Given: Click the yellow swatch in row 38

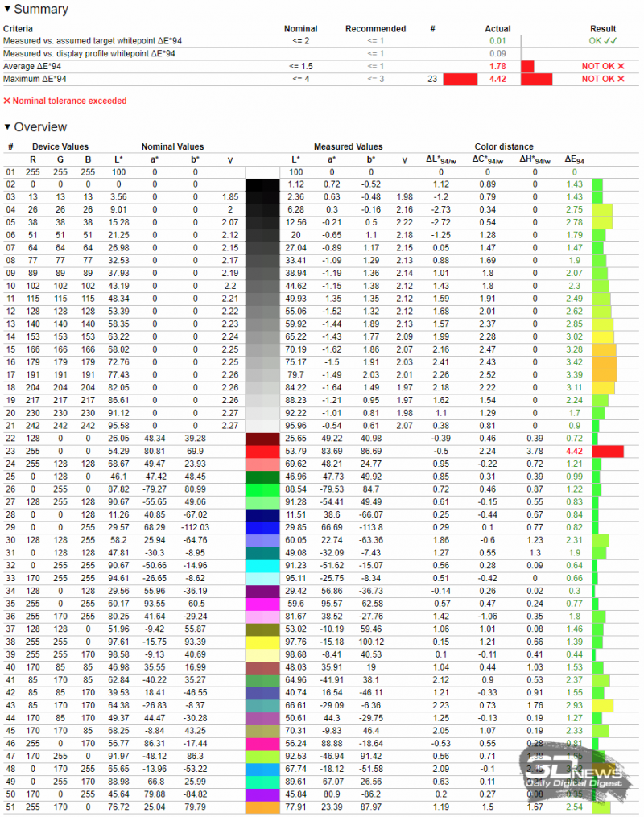Looking at the screenshot, I should 262,642.
